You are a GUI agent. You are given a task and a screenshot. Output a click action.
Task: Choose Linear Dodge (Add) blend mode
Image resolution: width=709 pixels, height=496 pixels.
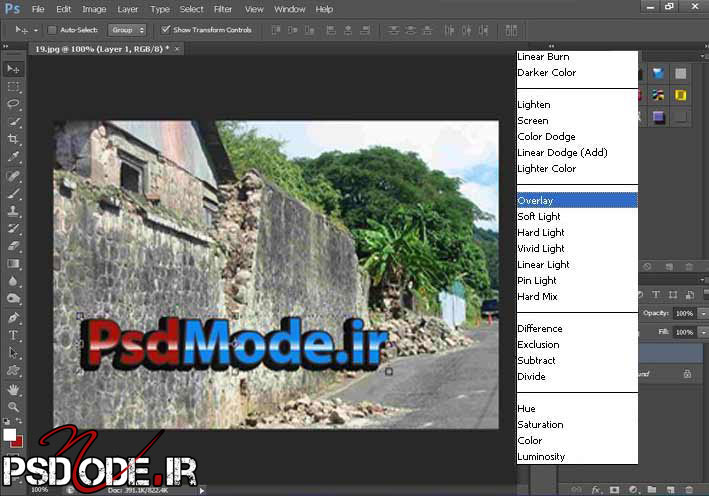577,152
